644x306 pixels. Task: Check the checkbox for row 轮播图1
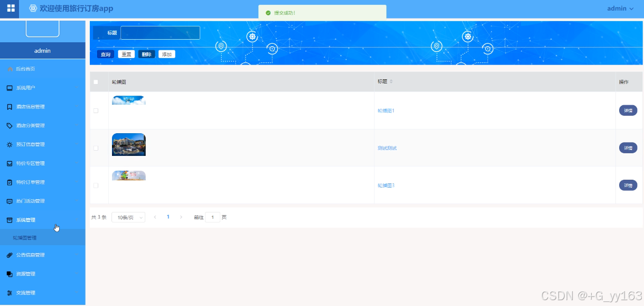(96, 111)
